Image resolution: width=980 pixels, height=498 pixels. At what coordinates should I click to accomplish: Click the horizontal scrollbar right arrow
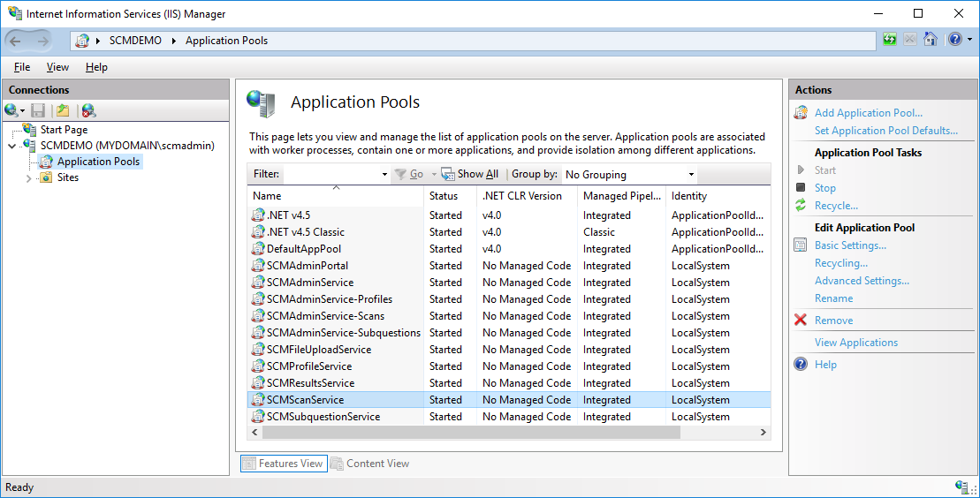[x=763, y=433]
